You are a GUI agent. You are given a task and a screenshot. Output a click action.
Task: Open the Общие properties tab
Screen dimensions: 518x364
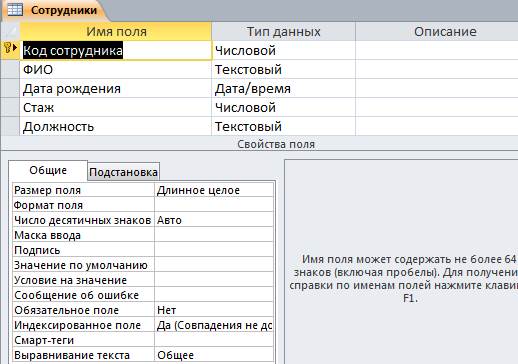[48, 170]
